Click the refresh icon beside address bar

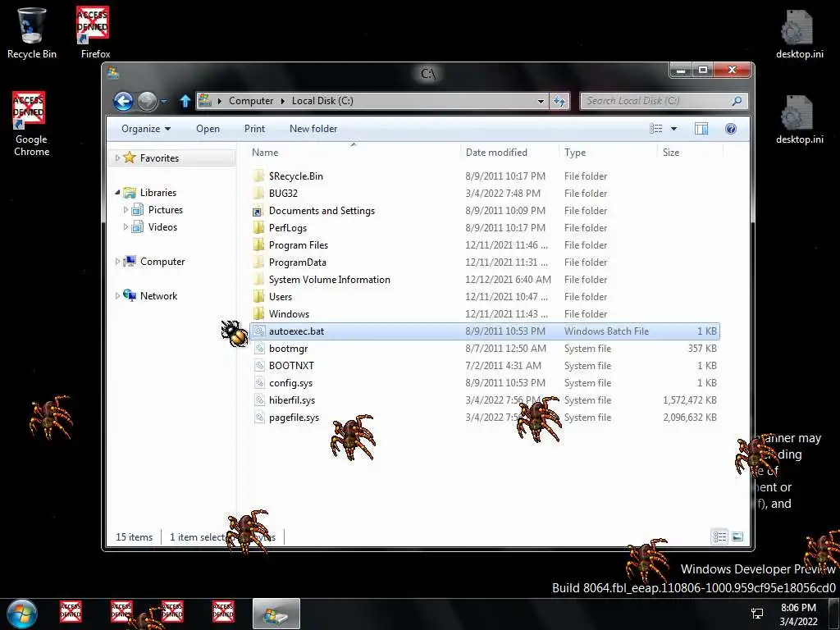coord(559,101)
